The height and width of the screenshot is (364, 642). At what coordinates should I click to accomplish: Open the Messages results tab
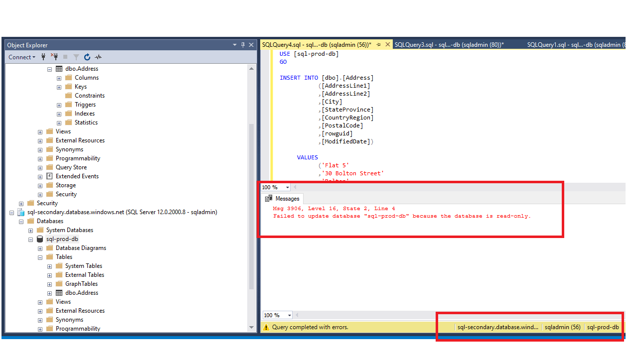point(282,199)
